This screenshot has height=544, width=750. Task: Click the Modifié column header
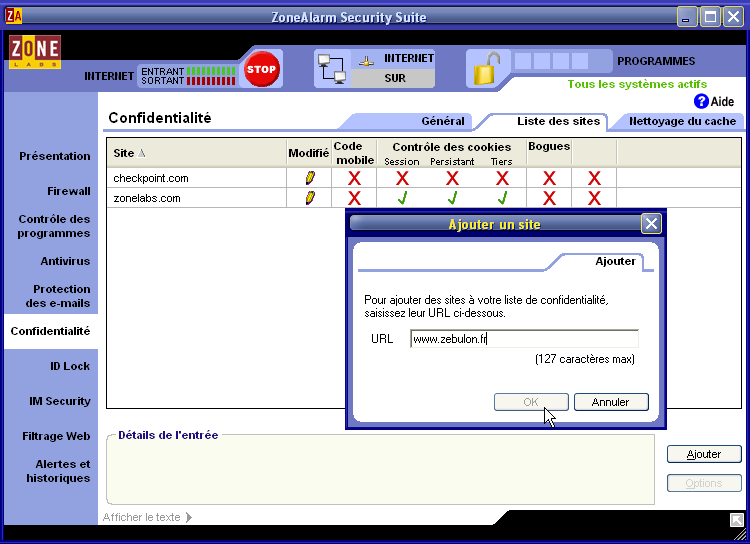309,153
